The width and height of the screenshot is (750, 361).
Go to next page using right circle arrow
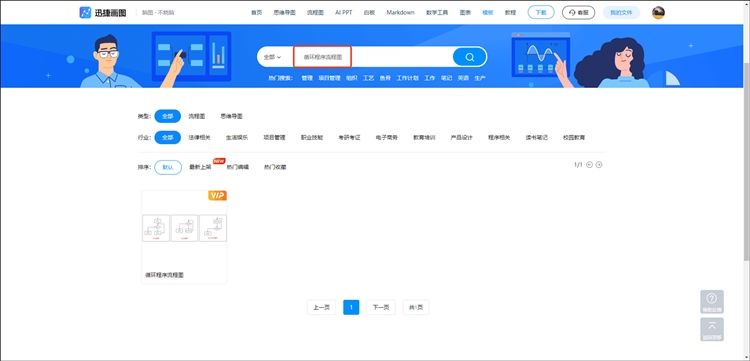(x=599, y=164)
